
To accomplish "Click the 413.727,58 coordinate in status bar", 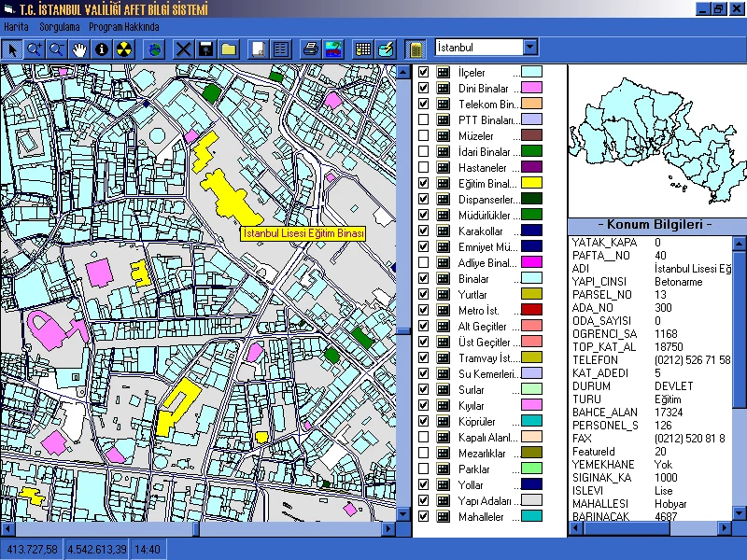I will 32,550.
